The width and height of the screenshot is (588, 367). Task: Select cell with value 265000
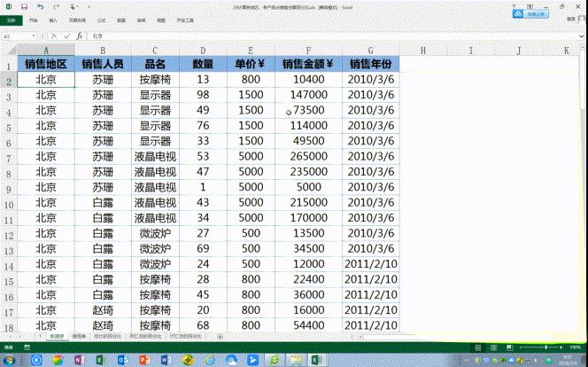pos(308,157)
